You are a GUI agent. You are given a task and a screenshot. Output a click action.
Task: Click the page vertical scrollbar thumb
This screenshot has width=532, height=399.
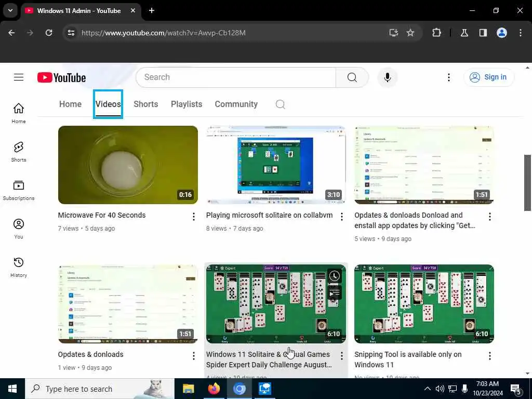pyautogui.click(x=527, y=183)
